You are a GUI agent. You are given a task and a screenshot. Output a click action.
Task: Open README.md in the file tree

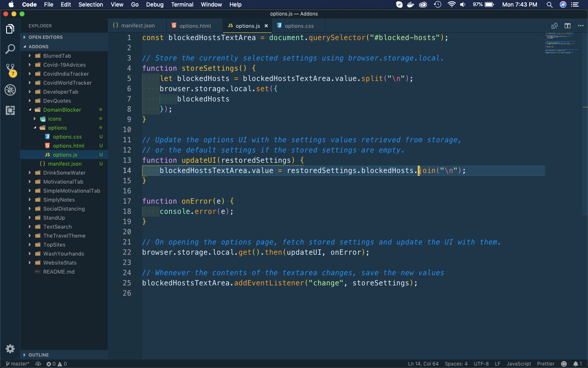64,272
